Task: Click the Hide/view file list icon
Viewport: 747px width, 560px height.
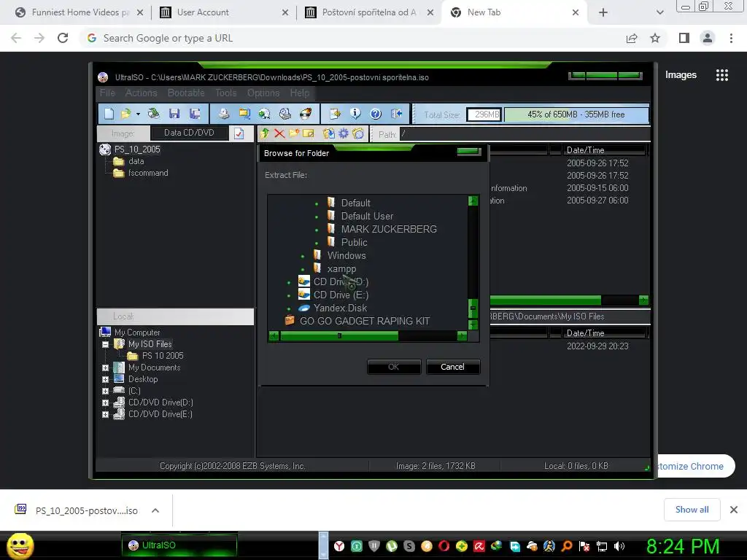Action: [x=358, y=133]
